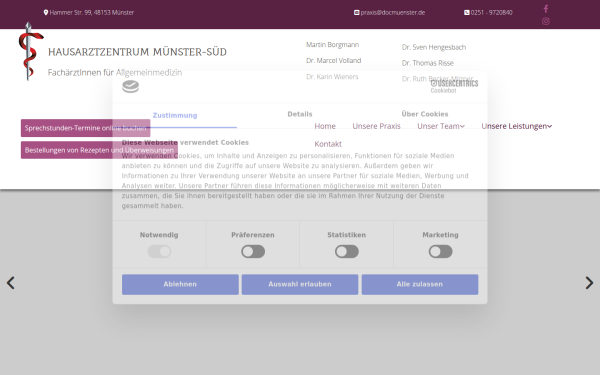Open Dr. Marcel Volland's profile link
Screen dimensions: 600x375
(x=334, y=60)
